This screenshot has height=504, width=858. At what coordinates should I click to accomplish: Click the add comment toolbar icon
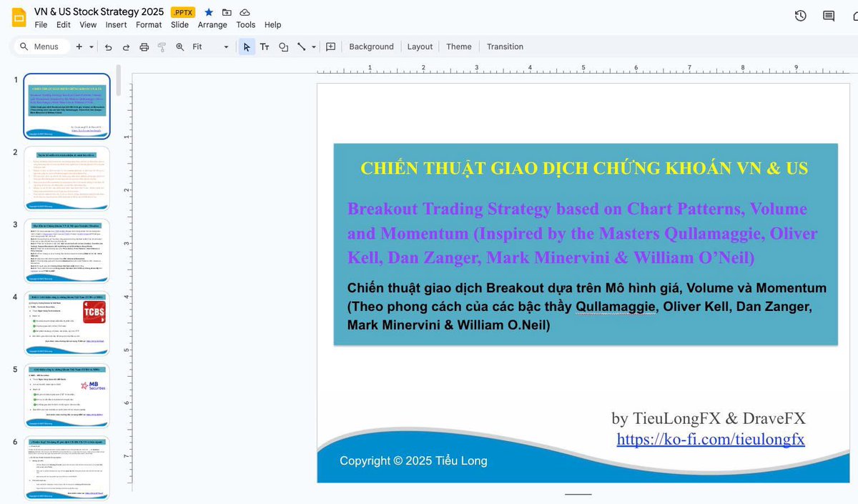[330, 46]
